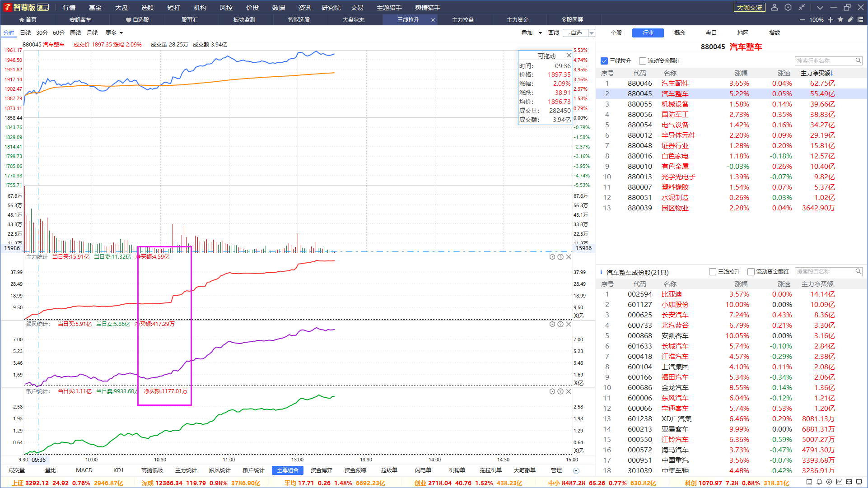Expand the 更多 period dropdown

(x=114, y=33)
